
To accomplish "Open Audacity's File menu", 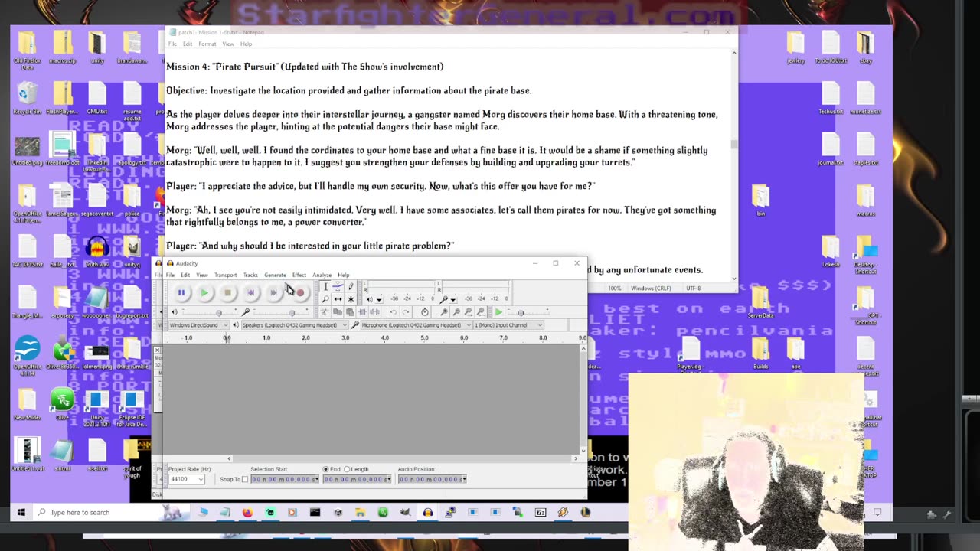I will (x=170, y=275).
